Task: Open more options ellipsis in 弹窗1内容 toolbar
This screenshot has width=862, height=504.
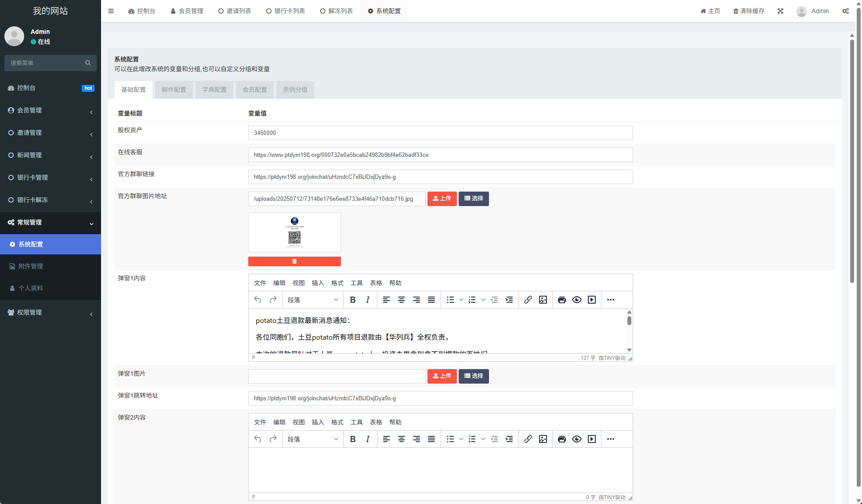Action: click(611, 300)
